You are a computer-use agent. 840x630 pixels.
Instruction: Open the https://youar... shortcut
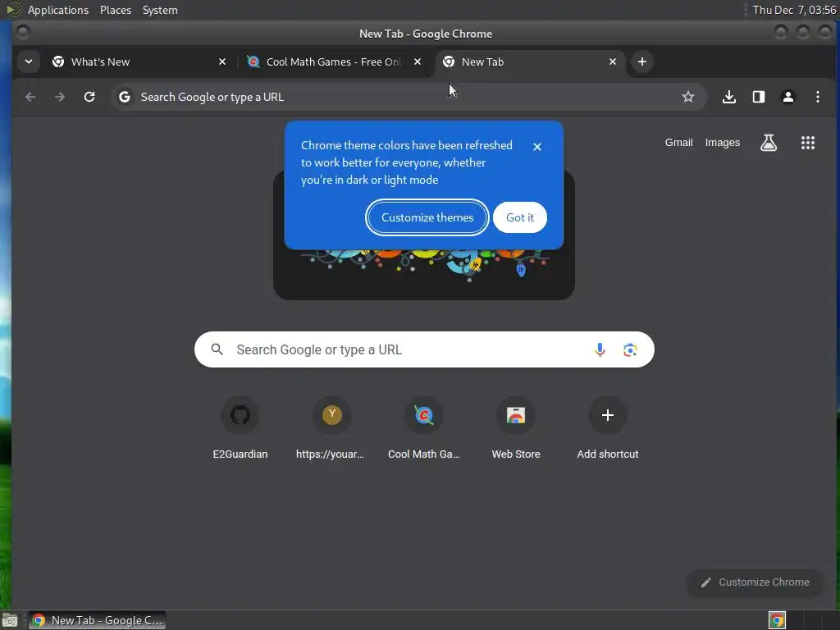pyautogui.click(x=331, y=428)
